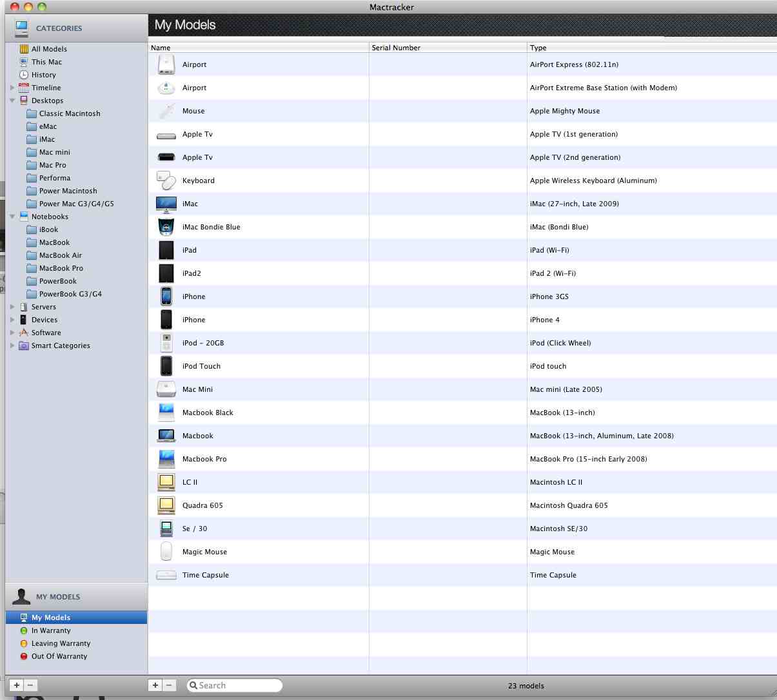Click AirPort Express (802.11n) type text
Image resolution: width=777 pixels, height=700 pixels.
(574, 64)
